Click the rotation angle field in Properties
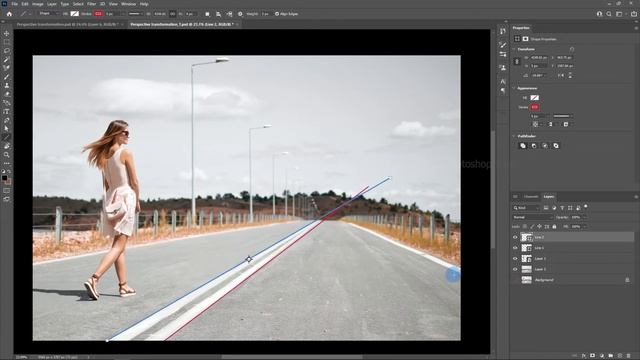640x360 pixels. [539, 76]
